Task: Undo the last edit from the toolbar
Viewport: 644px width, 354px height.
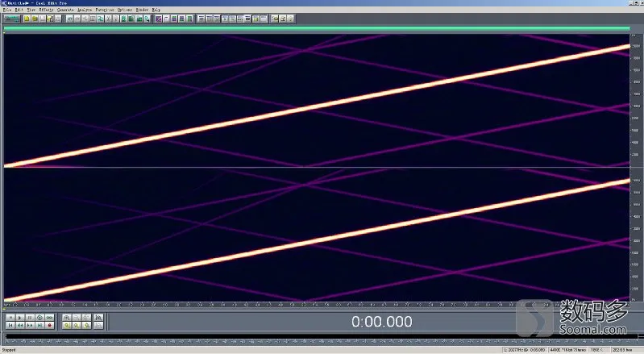Action: coord(69,19)
